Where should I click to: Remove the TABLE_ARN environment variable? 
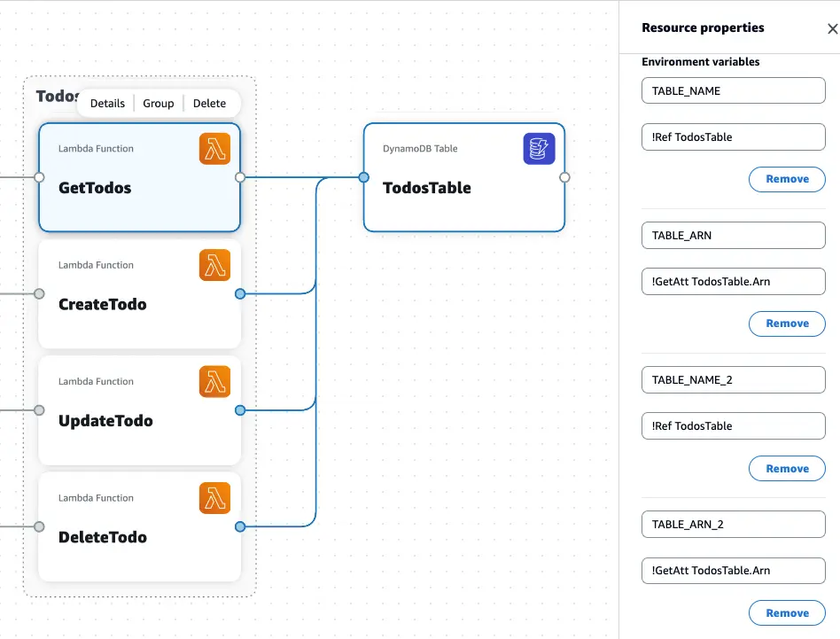(787, 323)
